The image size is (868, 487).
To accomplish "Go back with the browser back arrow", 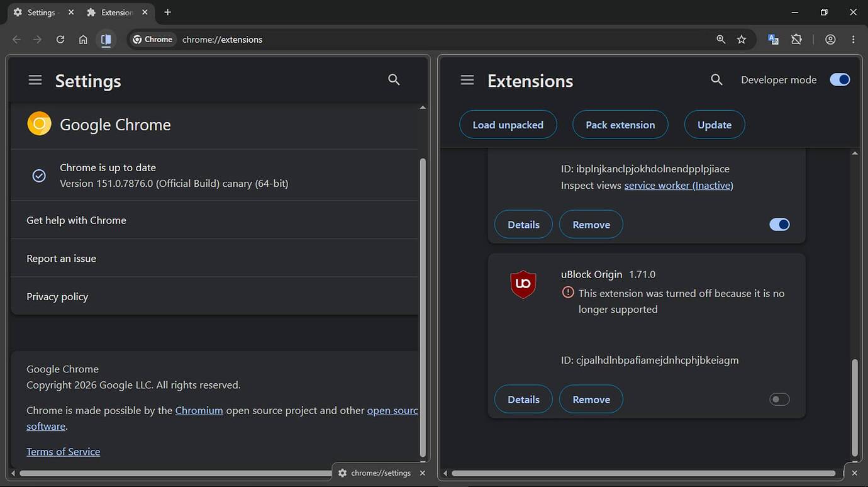I will coord(17,39).
